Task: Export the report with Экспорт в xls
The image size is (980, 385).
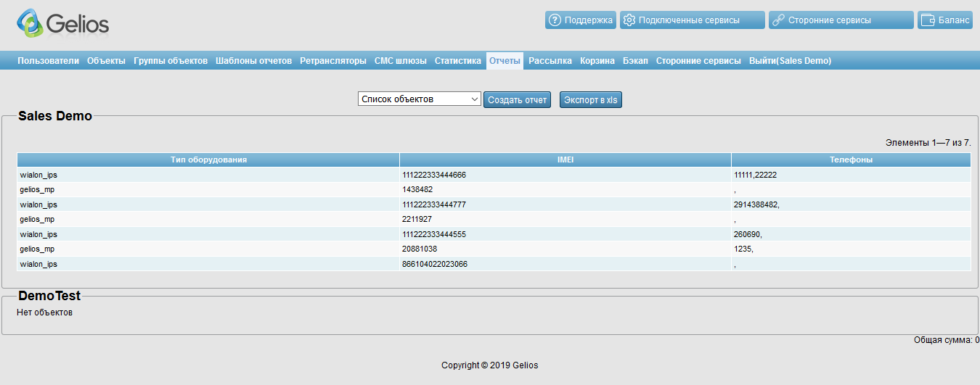Action: [590, 100]
